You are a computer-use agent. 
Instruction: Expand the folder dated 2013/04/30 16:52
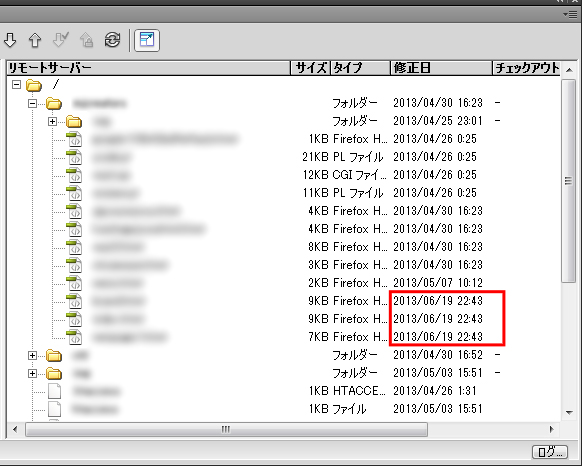tap(33, 355)
